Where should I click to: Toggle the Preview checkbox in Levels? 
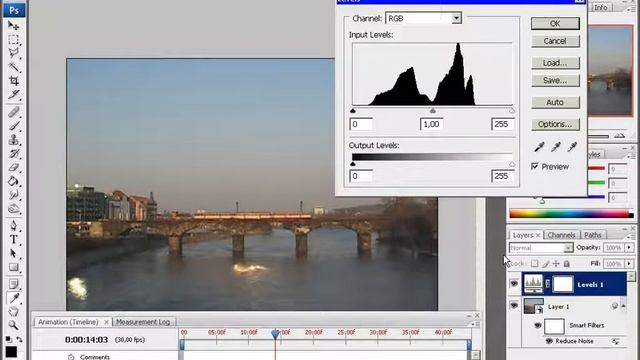click(535, 166)
